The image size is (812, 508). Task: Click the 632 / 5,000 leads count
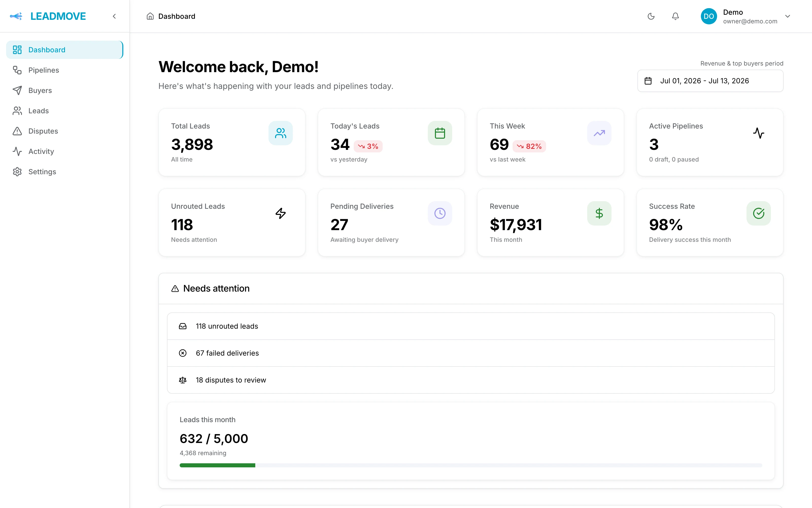click(x=214, y=438)
